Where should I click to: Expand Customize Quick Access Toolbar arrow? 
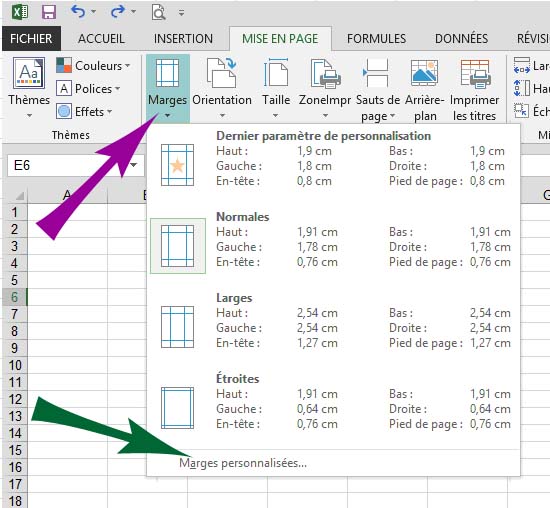coord(181,13)
